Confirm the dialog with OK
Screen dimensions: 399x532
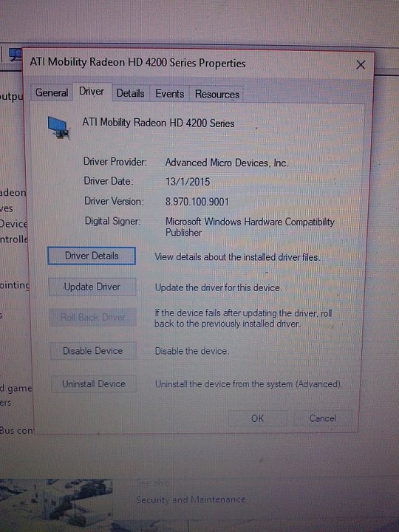click(258, 418)
